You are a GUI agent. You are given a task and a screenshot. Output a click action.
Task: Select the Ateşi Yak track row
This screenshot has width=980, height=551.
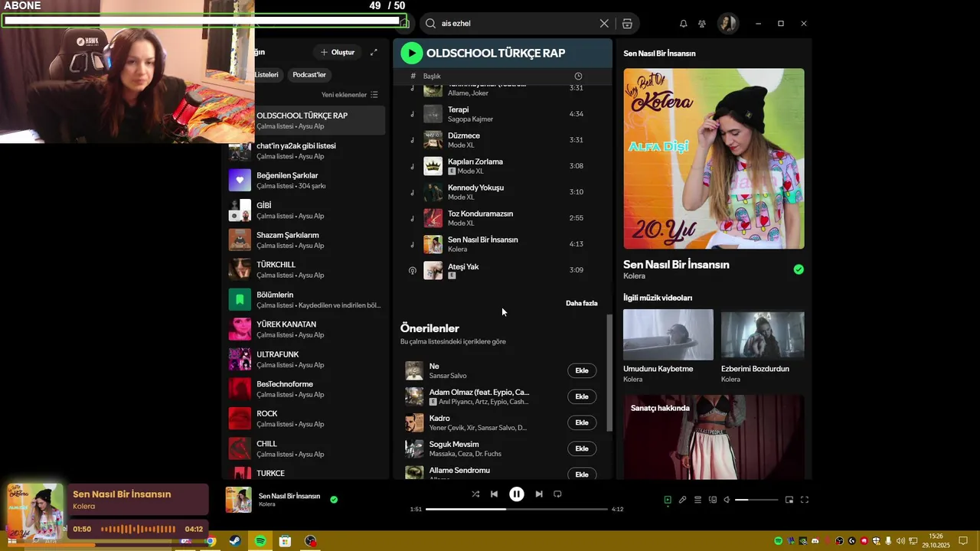click(502, 270)
